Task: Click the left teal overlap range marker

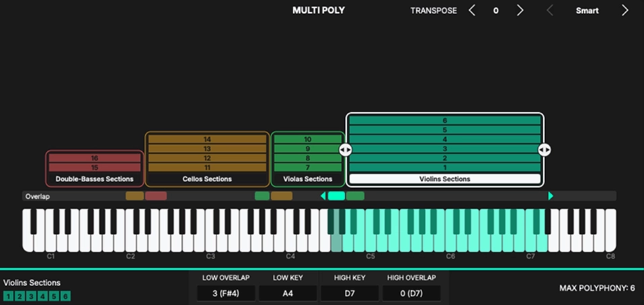Action: pos(323,196)
